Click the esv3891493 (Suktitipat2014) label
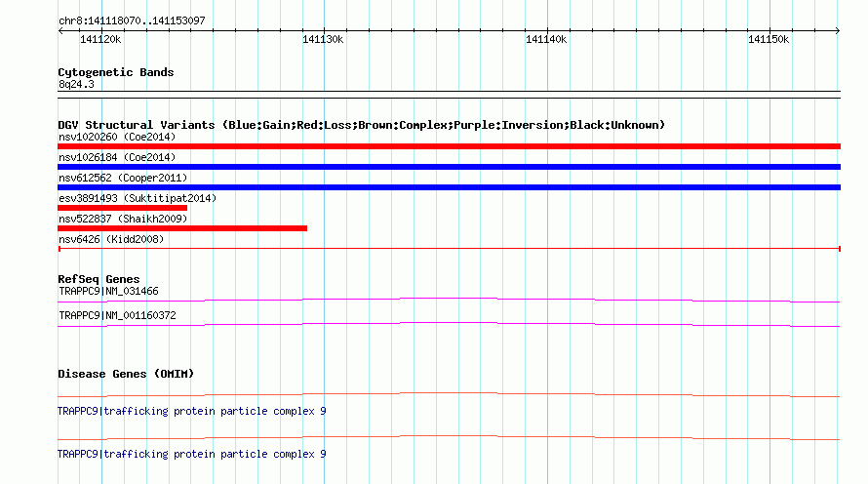 138,198
